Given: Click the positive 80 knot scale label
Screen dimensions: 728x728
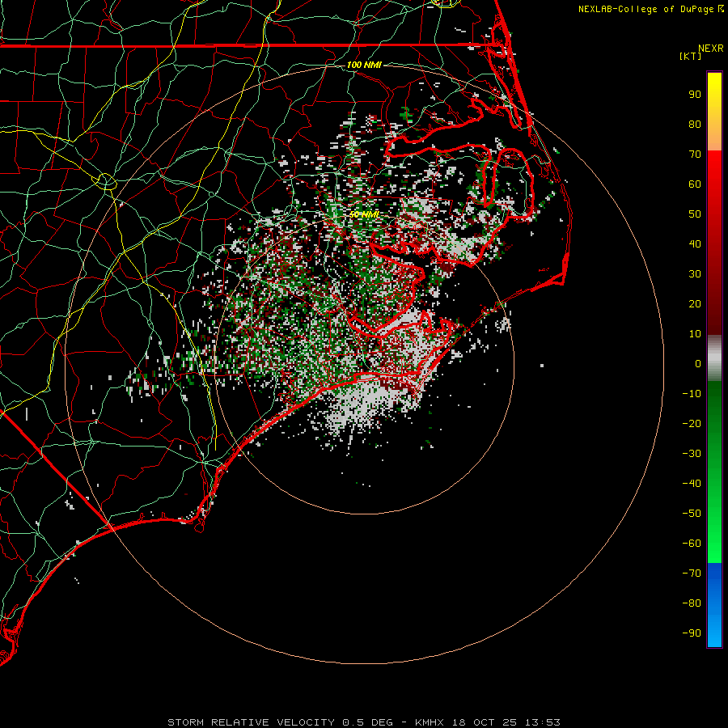Looking at the screenshot, I should pos(695,125).
